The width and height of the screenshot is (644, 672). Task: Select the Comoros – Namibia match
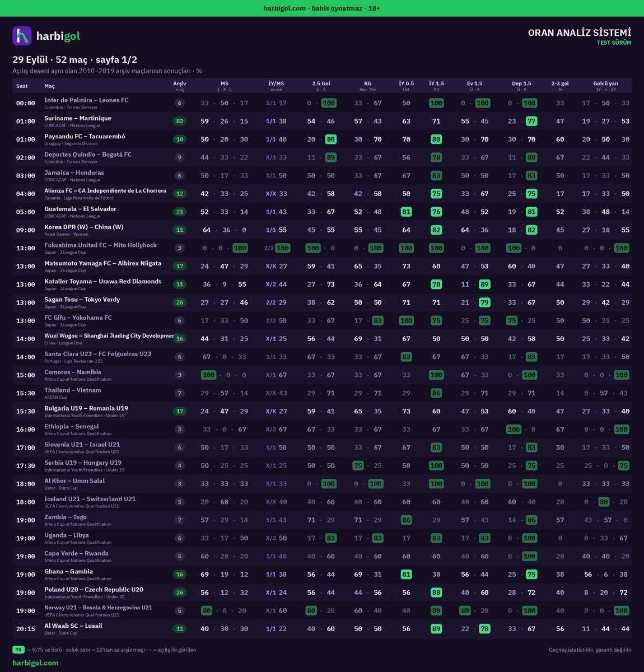(x=73, y=372)
